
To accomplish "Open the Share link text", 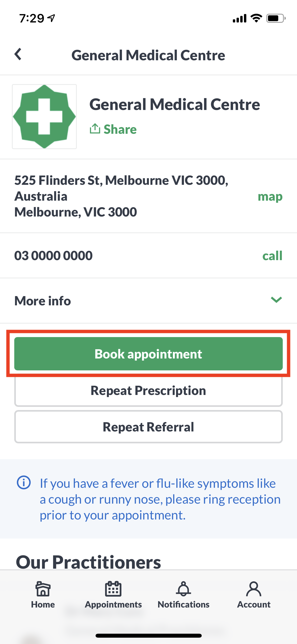I will click(120, 129).
